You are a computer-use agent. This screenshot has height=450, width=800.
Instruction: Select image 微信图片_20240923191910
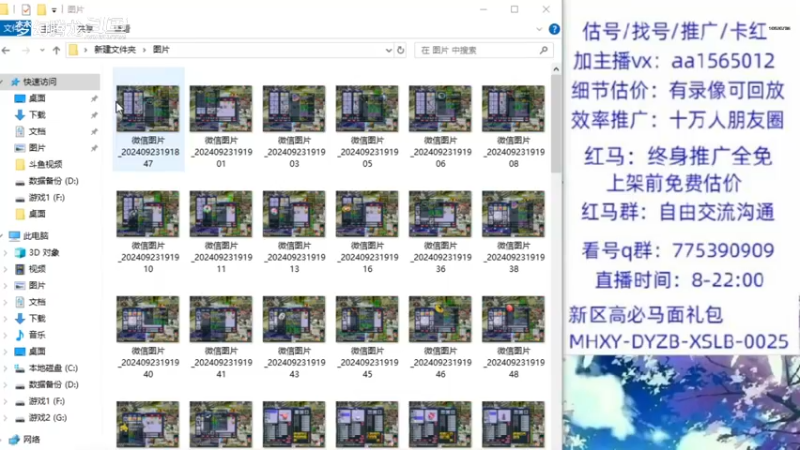[148, 232]
